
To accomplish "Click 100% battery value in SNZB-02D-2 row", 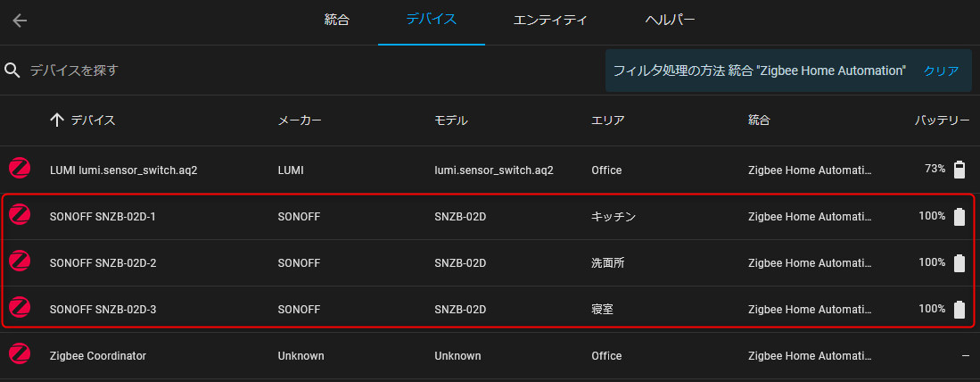I will click(x=932, y=262).
